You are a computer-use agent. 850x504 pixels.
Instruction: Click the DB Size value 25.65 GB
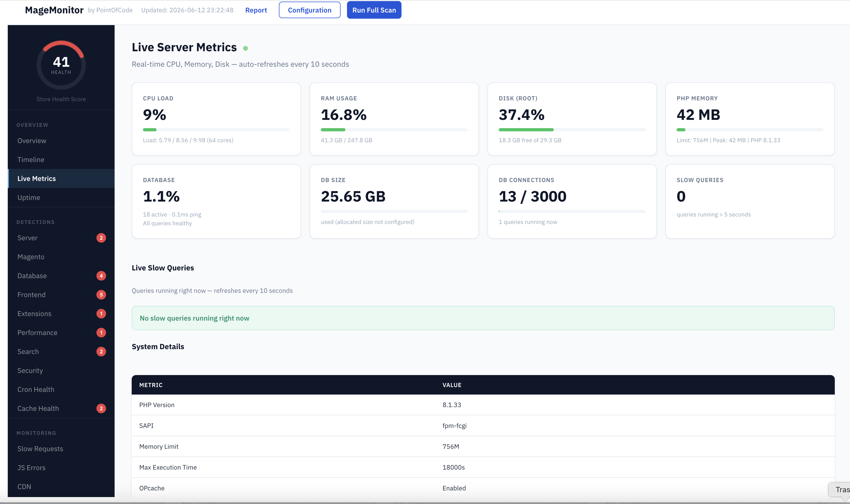(353, 196)
